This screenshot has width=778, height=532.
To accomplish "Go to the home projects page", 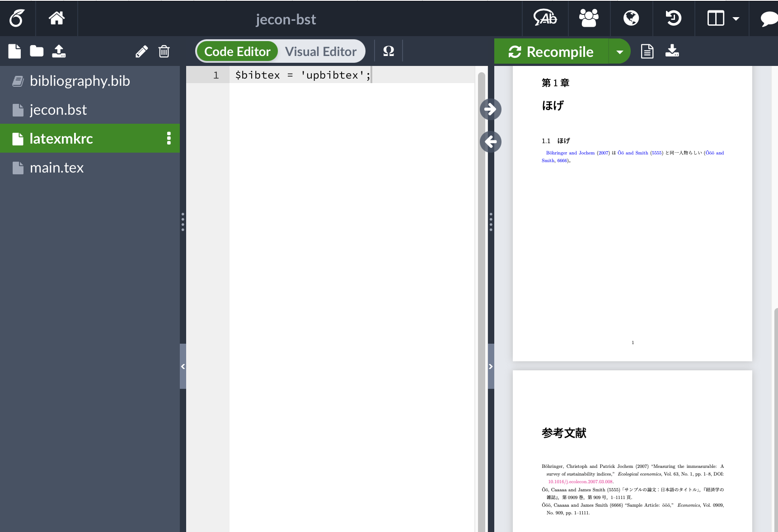I will click(56, 19).
